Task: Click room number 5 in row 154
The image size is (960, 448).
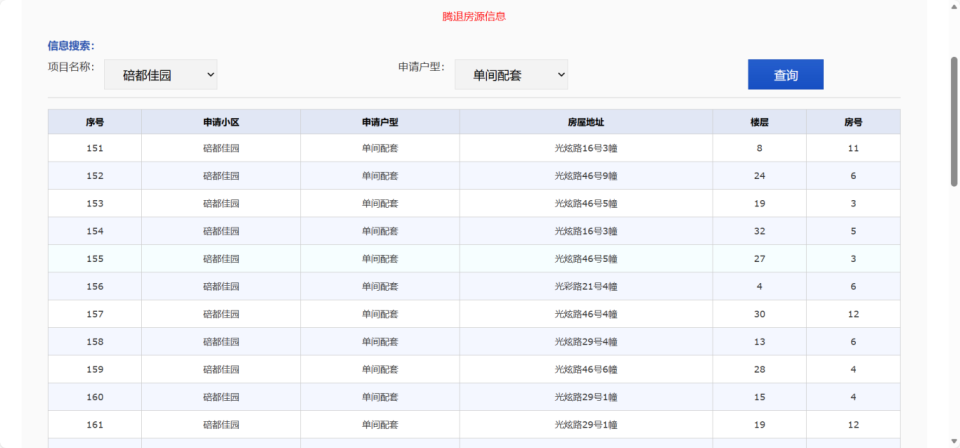Action: [853, 231]
